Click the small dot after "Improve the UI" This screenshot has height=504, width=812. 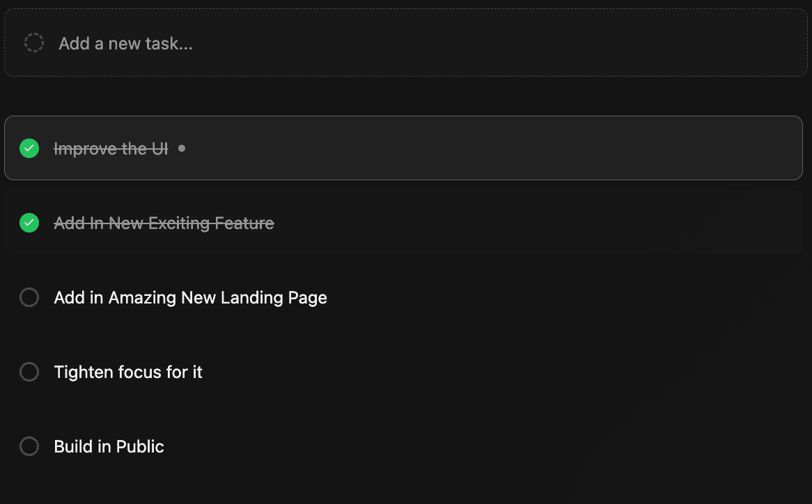tap(182, 148)
